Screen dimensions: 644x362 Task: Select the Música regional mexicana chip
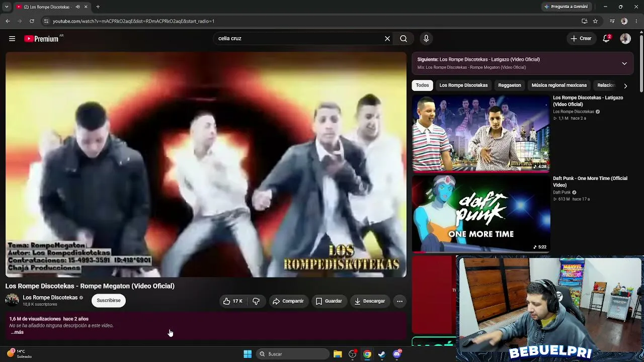(x=559, y=85)
